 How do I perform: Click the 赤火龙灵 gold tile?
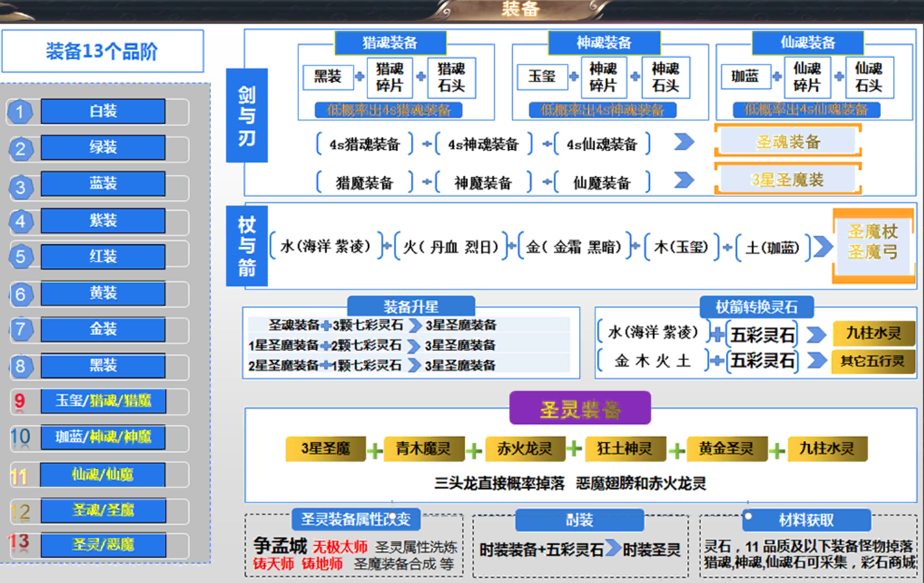click(x=525, y=449)
